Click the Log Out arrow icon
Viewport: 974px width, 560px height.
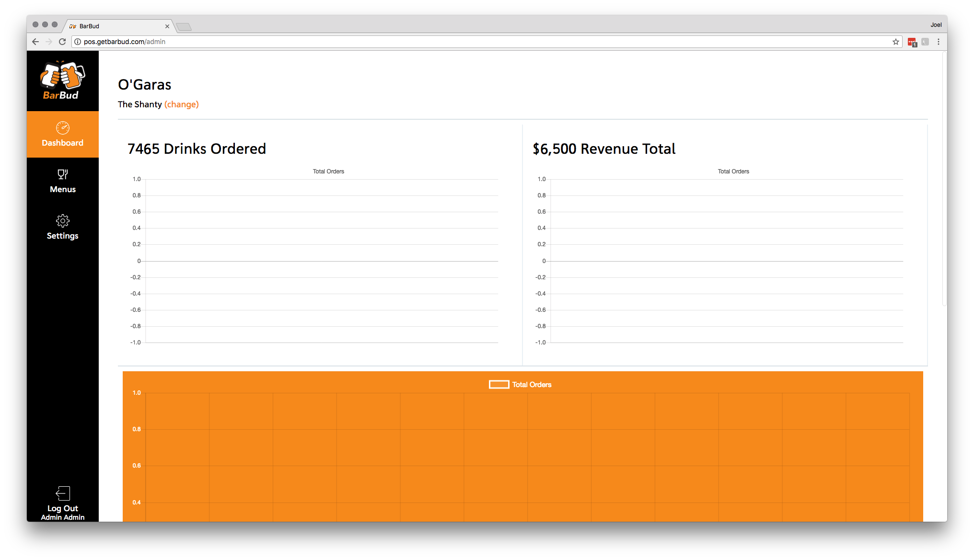point(63,493)
